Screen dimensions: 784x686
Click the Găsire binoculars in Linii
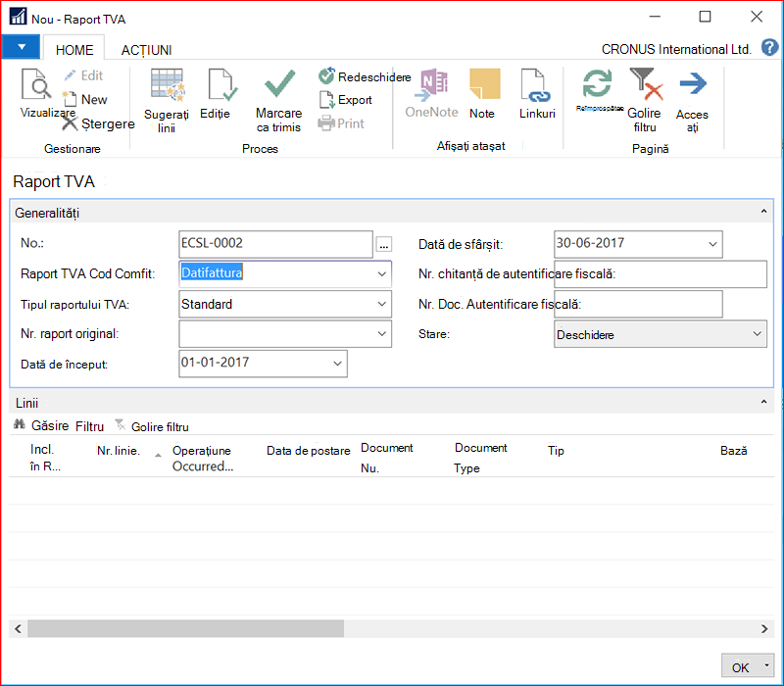click(20, 425)
